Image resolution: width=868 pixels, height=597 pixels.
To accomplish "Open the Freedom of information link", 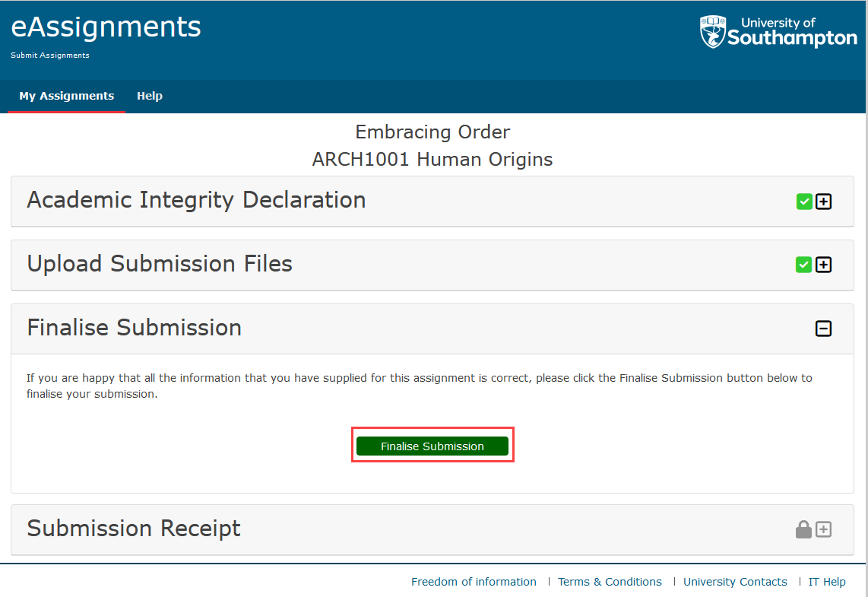I will coord(474,581).
